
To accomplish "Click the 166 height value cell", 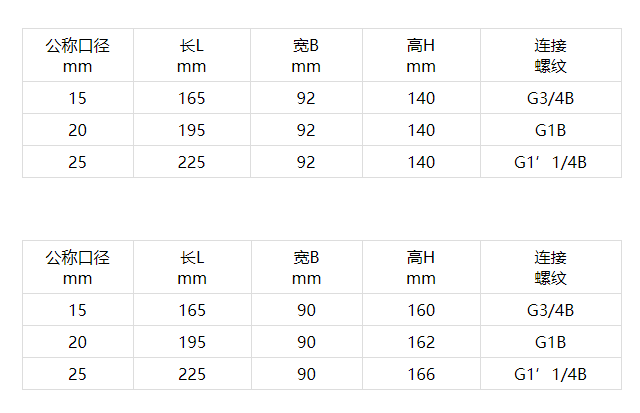I will (x=421, y=374).
